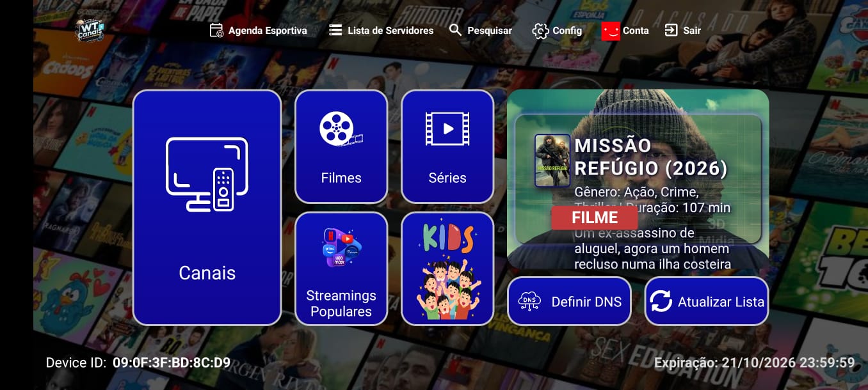Open the Séries category tile
The height and width of the screenshot is (390, 868).
[447, 146]
